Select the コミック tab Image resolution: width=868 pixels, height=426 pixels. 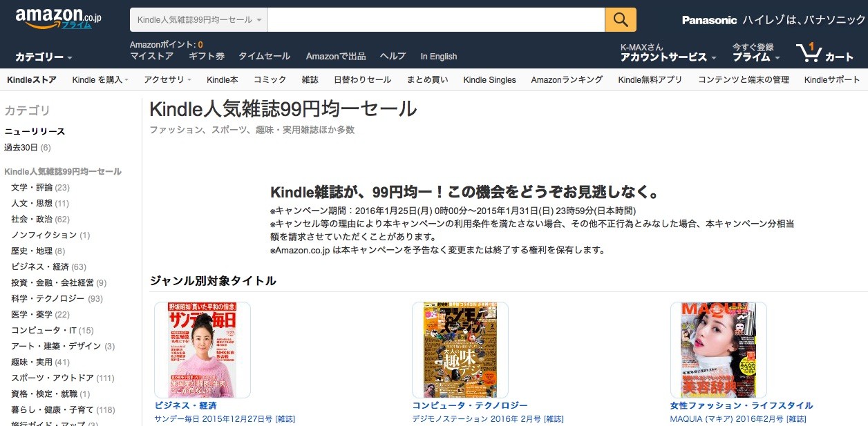point(270,80)
